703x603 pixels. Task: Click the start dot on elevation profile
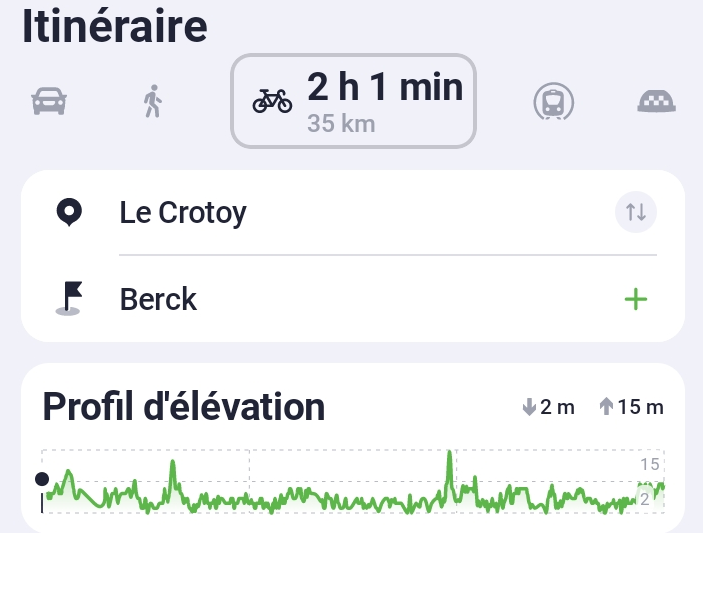(x=42, y=479)
